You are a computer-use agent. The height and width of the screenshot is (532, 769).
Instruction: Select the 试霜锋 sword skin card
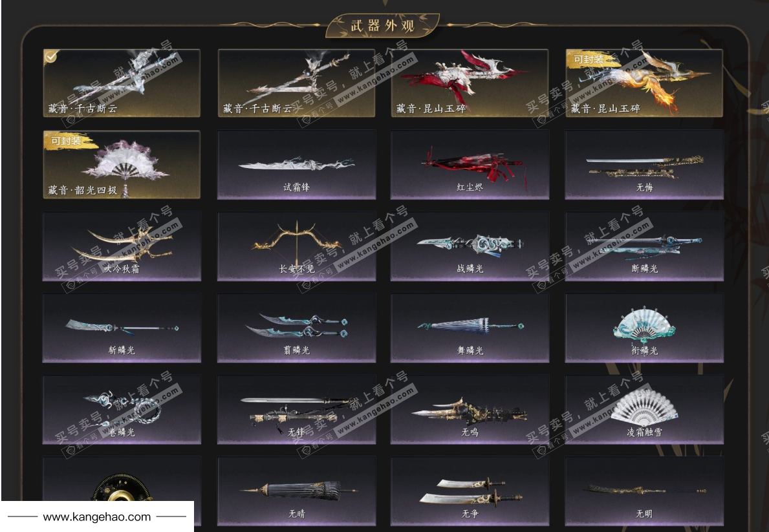[x=296, y=165]
